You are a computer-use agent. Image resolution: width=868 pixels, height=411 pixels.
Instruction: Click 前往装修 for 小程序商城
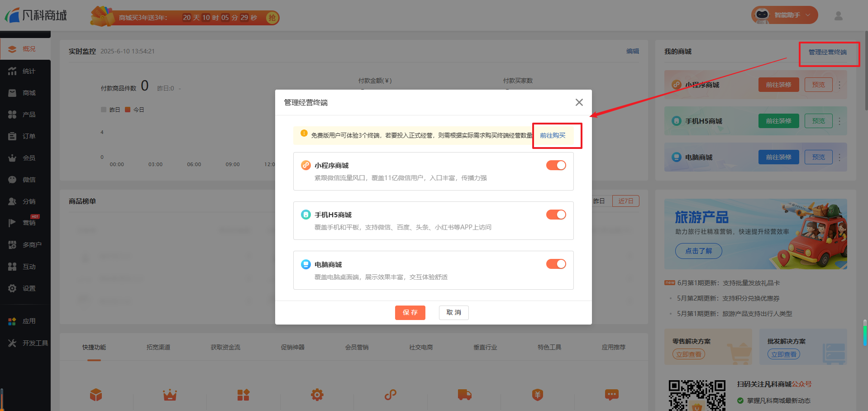[779, 85]
